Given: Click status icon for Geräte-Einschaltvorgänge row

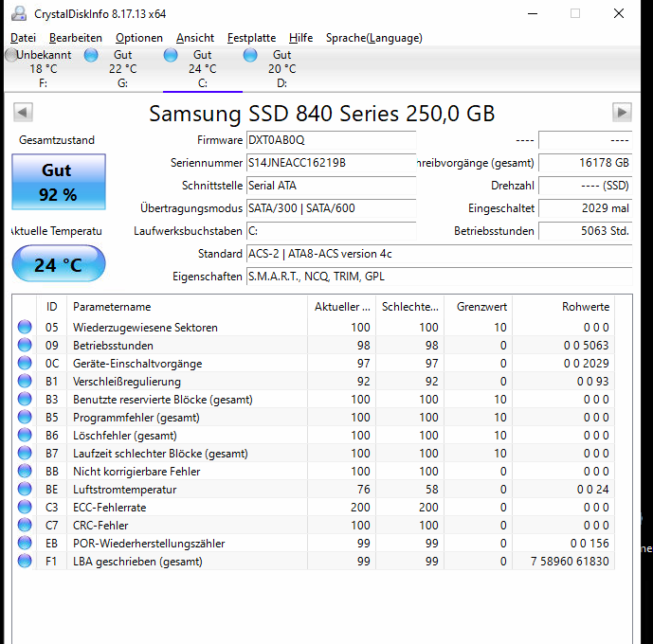Looking at the screenshot, I should [25, 363].
